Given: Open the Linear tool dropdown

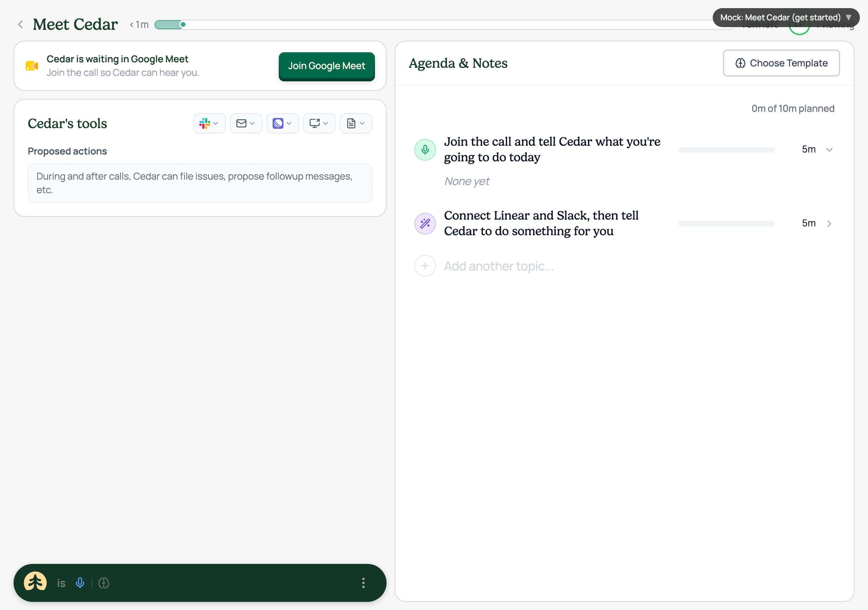Looking at the screenshot, I should [x=282, y=123].
